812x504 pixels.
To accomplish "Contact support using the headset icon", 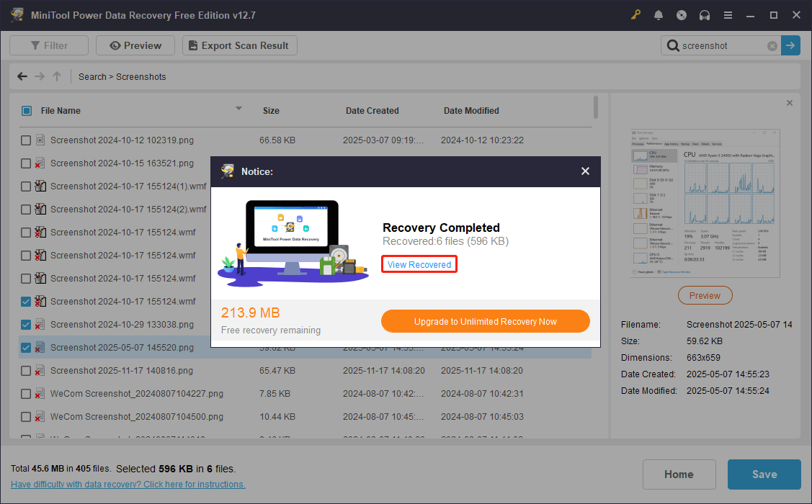I will click(705, 14).
